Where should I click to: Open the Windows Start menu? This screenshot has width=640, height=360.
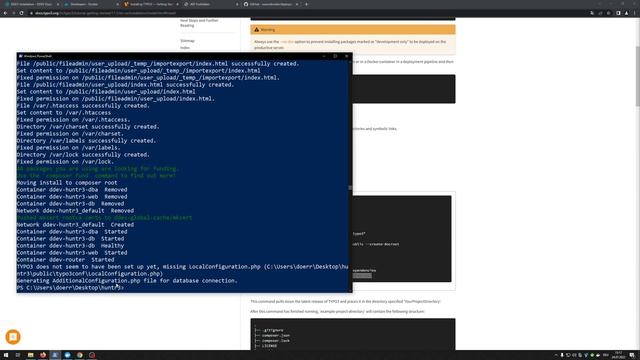click(x=6, y=355)
